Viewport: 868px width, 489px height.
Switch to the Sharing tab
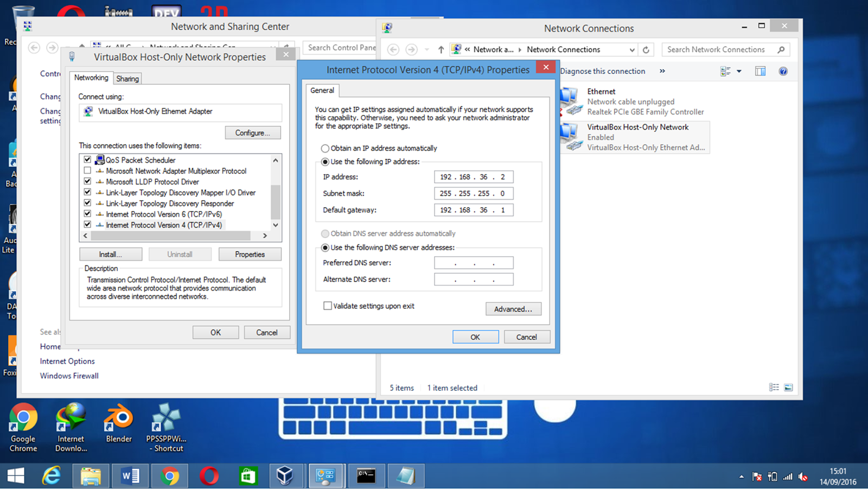pyautogui.click(x=127, y=79)
